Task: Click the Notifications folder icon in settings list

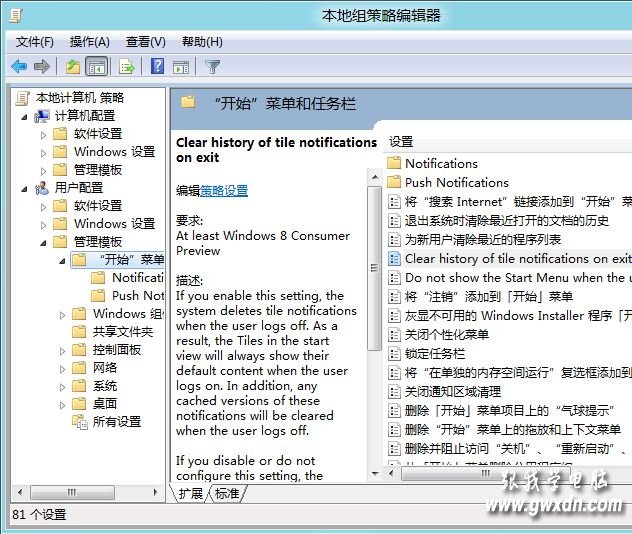Action: coord(393,163)
